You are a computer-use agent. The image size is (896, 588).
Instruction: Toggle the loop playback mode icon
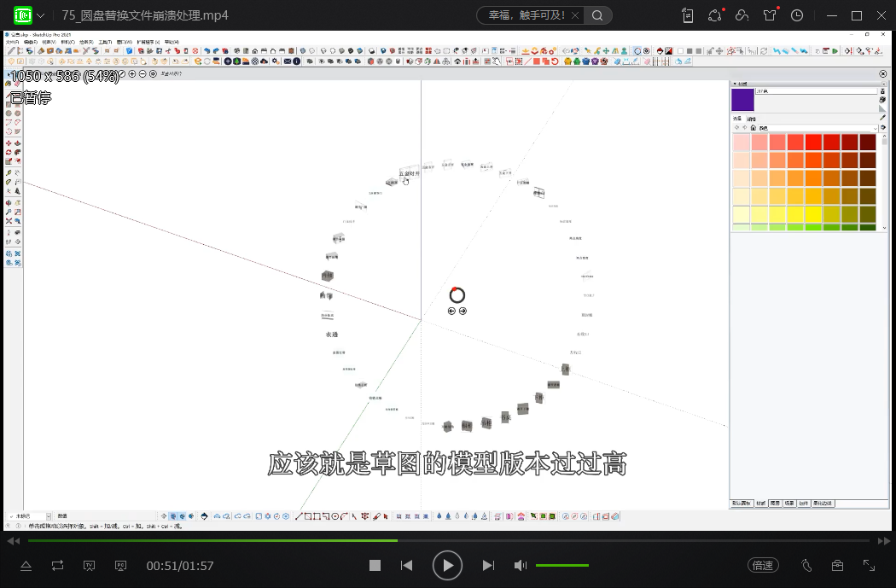[x=57, y=565]
